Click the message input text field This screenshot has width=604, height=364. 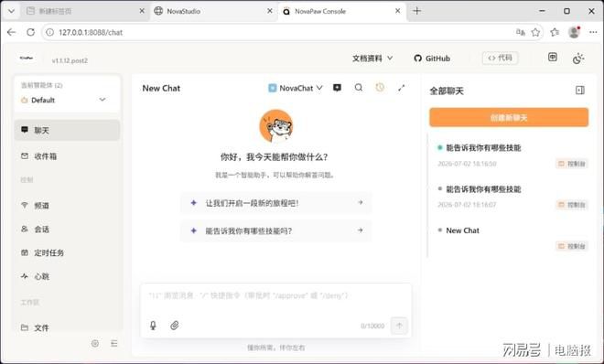click(275, 301)
